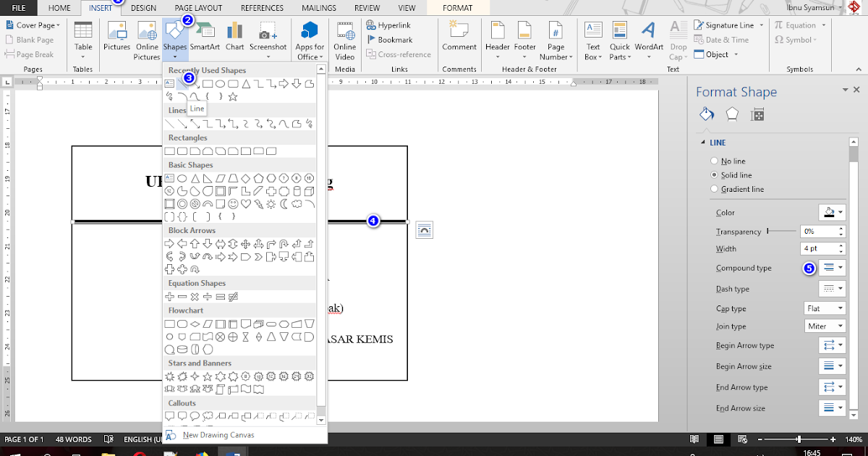Click the Layout Options button beside the line

point(424,230)
